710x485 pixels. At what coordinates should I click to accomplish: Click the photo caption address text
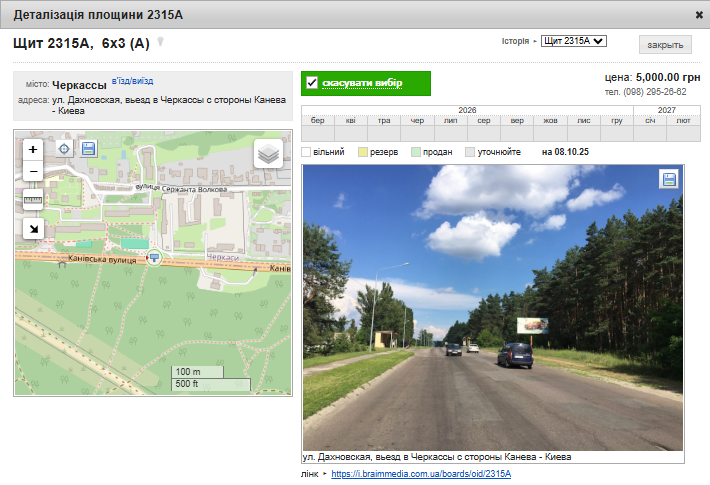437,457
